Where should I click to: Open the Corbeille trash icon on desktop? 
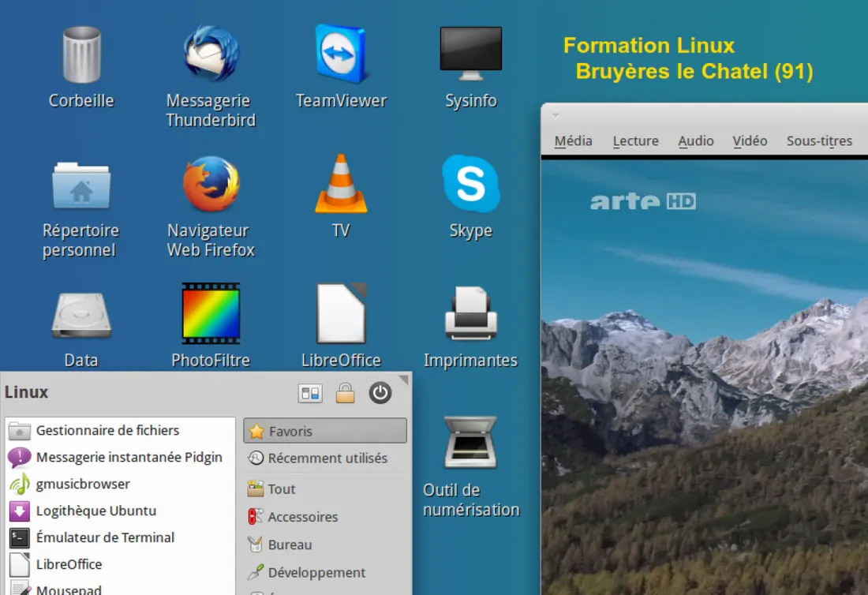click(x=81, y=55)
